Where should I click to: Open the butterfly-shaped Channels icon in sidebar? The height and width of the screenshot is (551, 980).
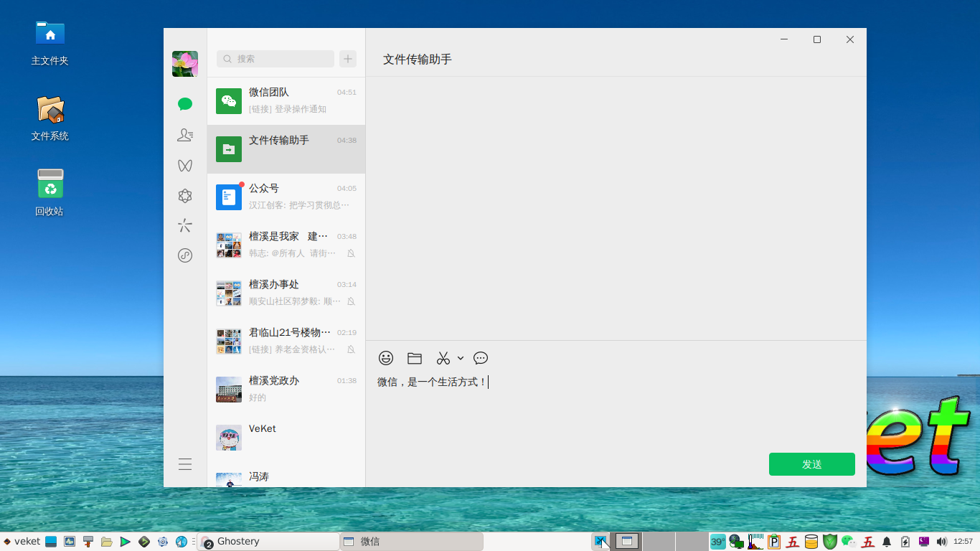[x=185, y=166]
